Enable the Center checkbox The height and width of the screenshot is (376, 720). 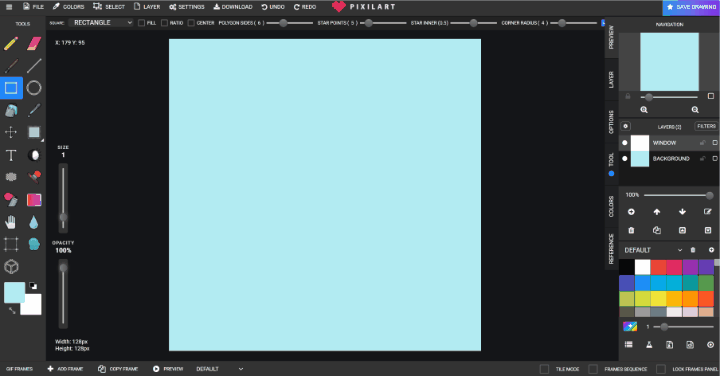point(191,23)
